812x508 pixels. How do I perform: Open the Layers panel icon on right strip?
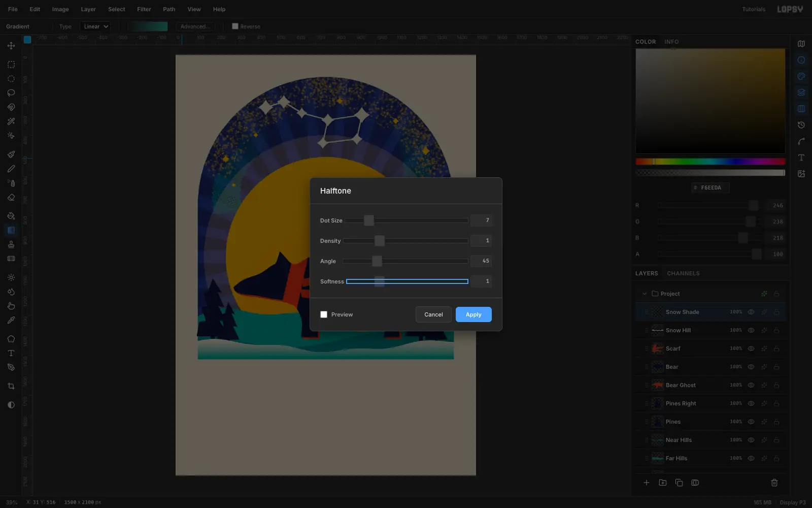point(801,92)
